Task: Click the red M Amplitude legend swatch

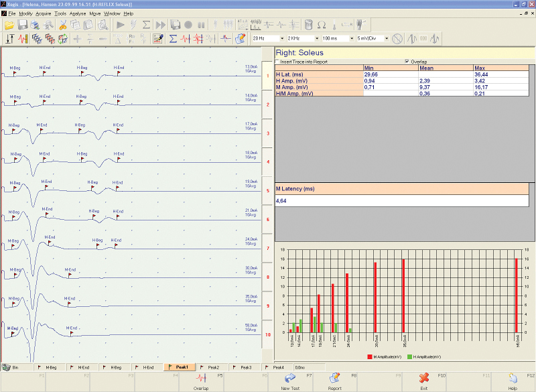Action: point(369,357)
